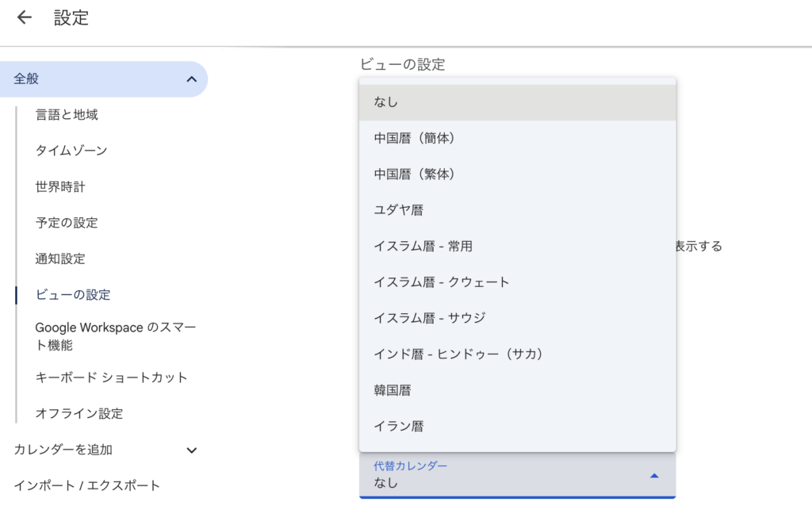This screenshot has width=812, height=525.
Task: Pick イスラム暦 - サウジ option
Action: [x=517, y=318]
